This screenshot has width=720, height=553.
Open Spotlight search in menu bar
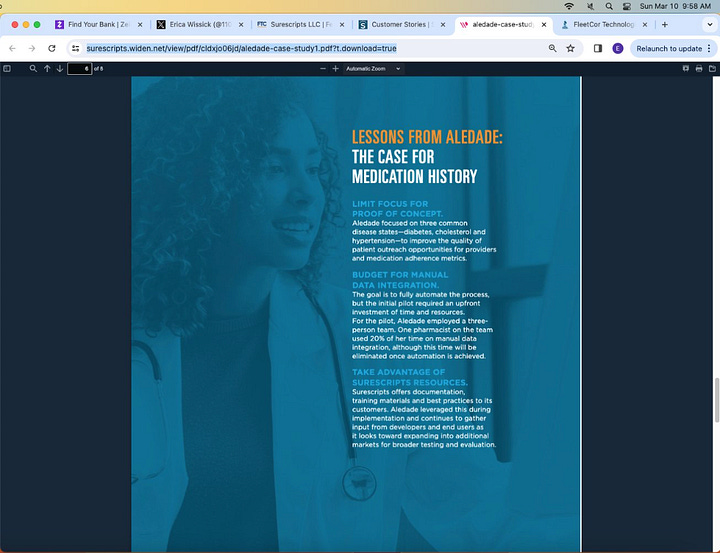pyautogui.click(x=609, y=6)
